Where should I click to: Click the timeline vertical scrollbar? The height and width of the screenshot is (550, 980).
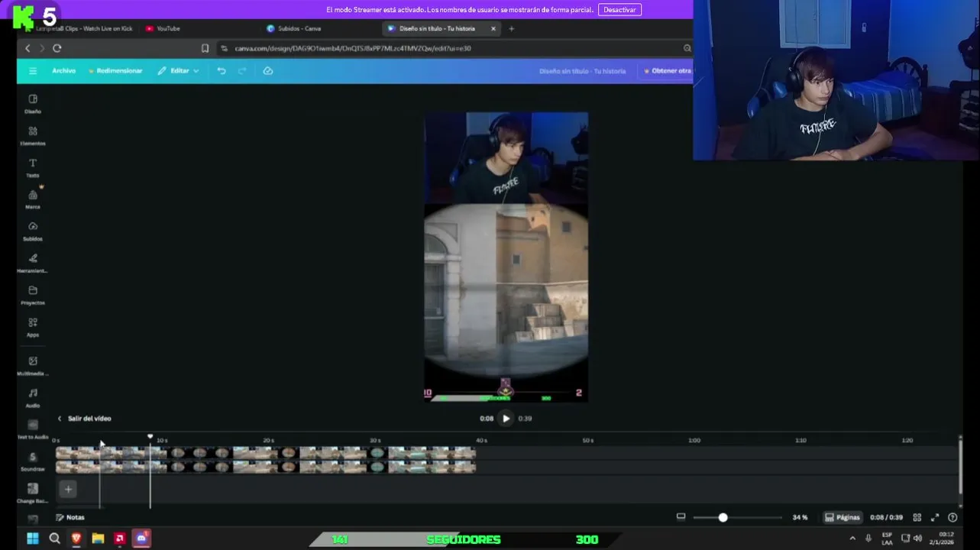[960, 466]
